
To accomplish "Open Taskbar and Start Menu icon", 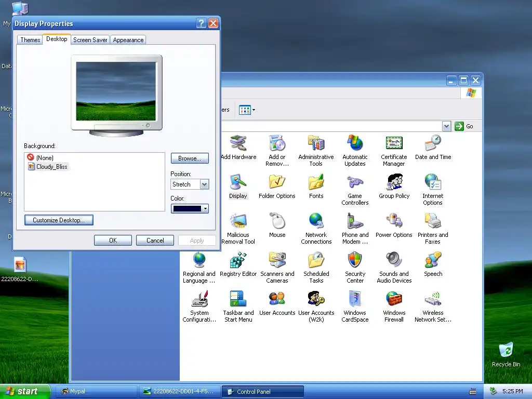I will coord(238,300).
